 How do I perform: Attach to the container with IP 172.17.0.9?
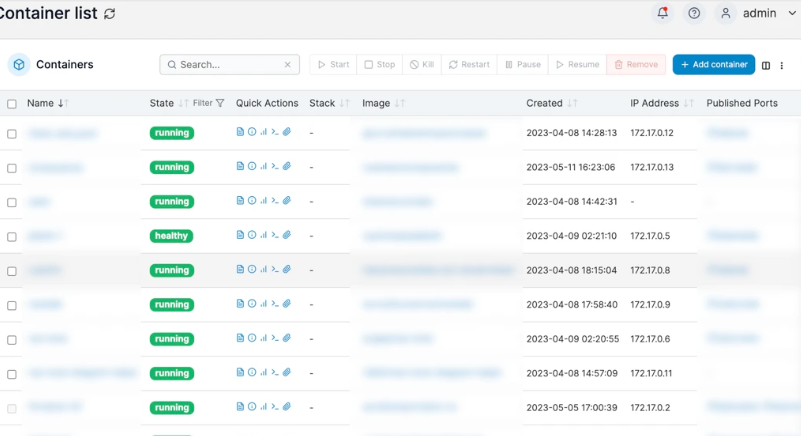click(287, 304)
